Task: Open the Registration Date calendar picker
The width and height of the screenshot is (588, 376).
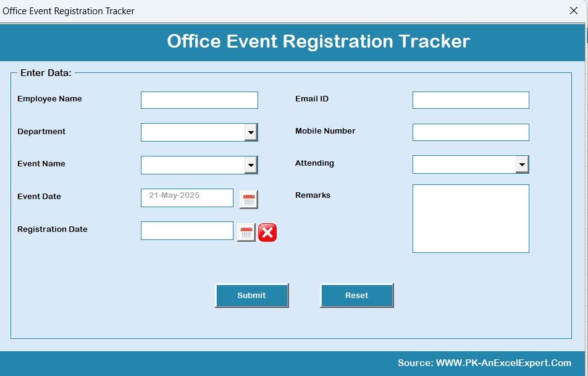Action: (246, 233)
